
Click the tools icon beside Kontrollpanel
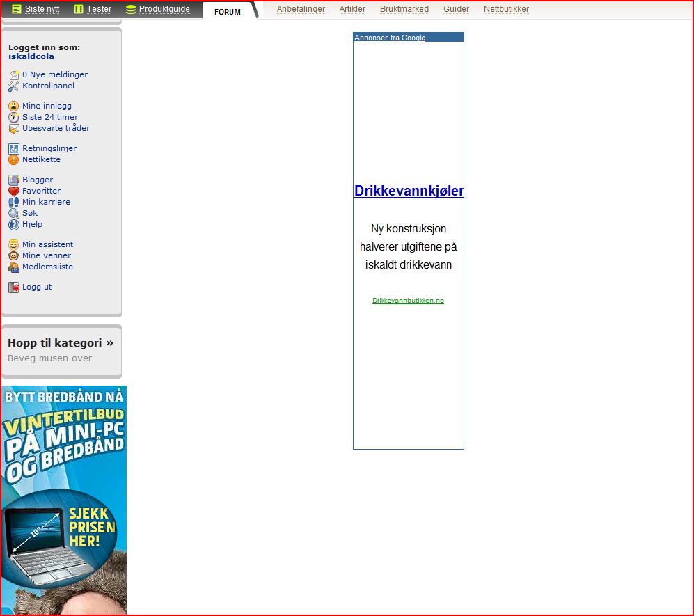pos(14,86)
